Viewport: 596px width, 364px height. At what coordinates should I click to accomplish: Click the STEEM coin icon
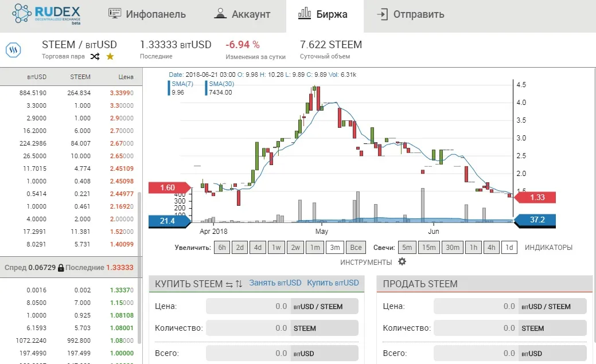[x=14, y=50]
